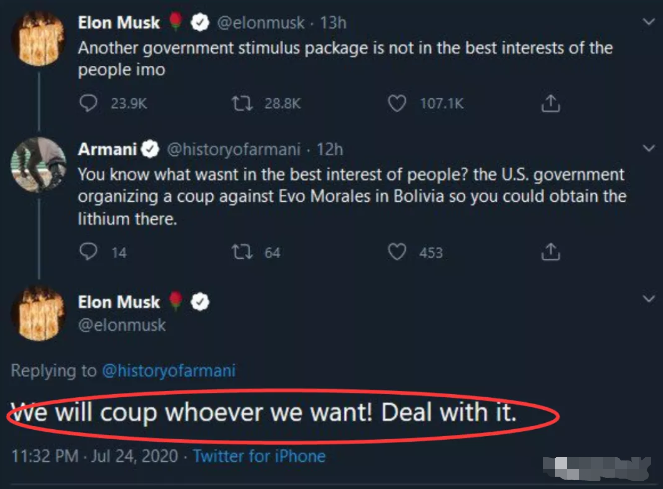
Task: Open the 13h timestamp on first tweet
Action: [332, 22]
